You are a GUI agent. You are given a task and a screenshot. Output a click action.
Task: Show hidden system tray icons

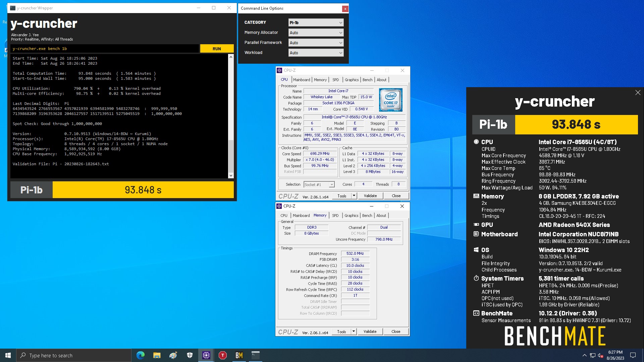pyautogui.click(x=584, y=355)
